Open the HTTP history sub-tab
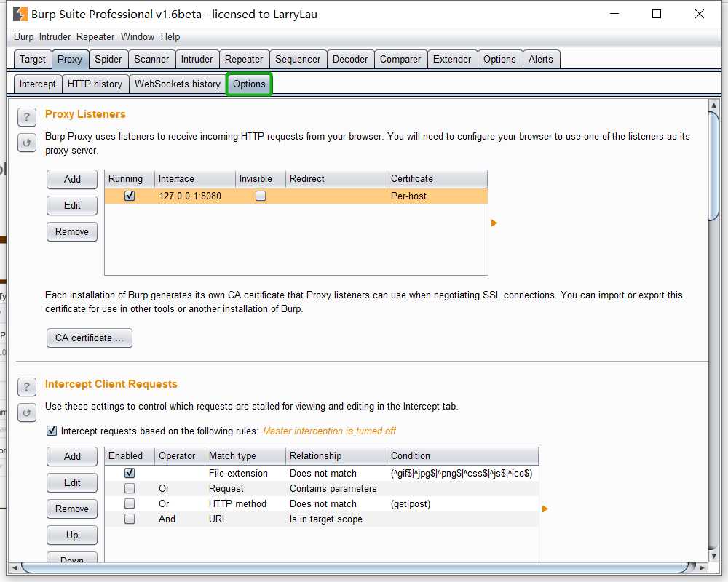Viewport: 728px width, 582px height. (x=95, y=84)
